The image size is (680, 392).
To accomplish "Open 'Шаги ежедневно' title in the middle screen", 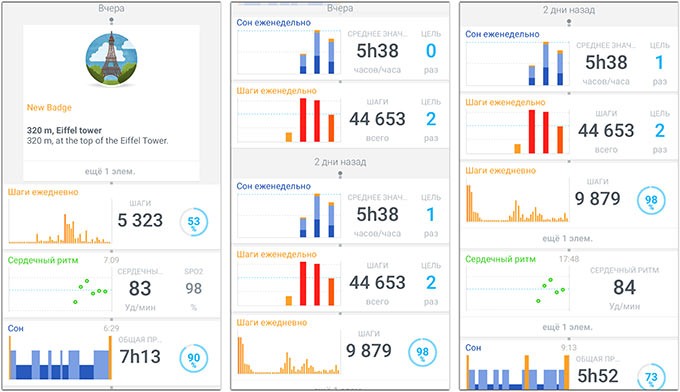I will coord(271,322).
